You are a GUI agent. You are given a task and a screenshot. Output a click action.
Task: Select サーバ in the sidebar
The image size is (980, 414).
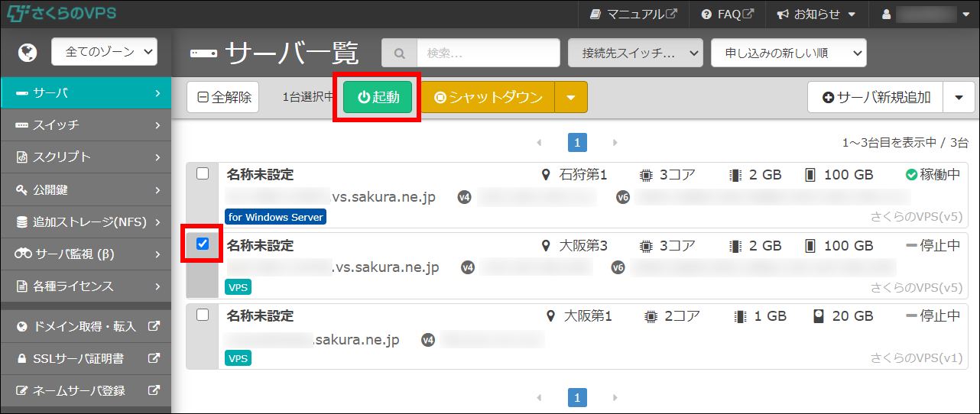pyautogui.click(x=86, y=92)
